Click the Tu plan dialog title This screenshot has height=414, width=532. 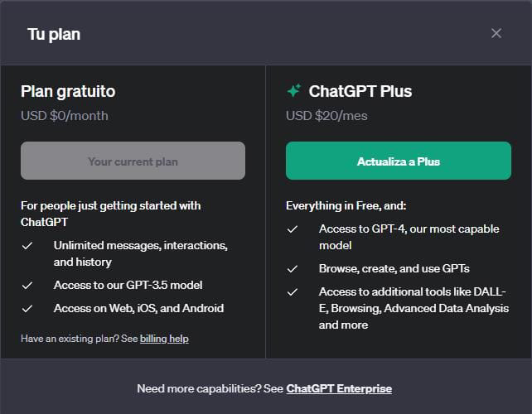[x=54, y=34]
